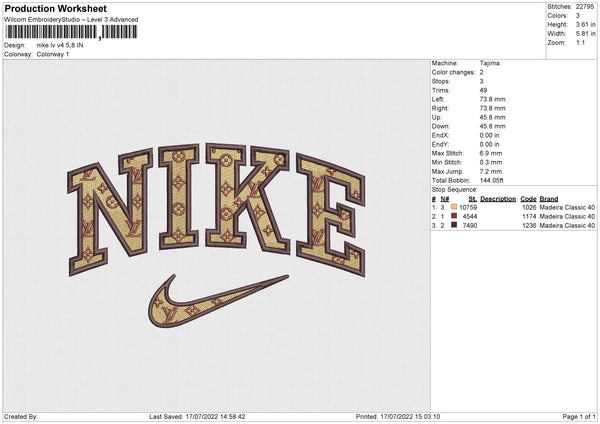Click the "Description" column header
Viewport: 600px width, 424px height.
click(x=498, y=199)
